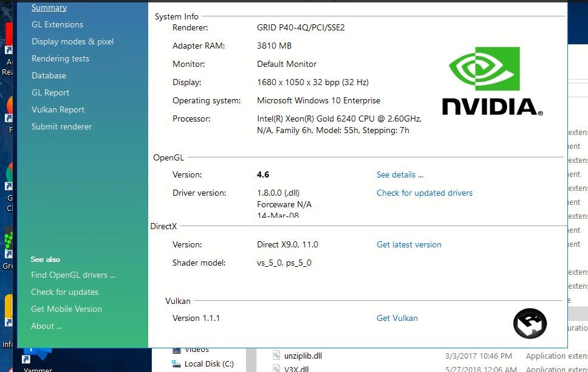Click the NVIDIA logo
Screen dimensions: 588x372
pos(491,81)
